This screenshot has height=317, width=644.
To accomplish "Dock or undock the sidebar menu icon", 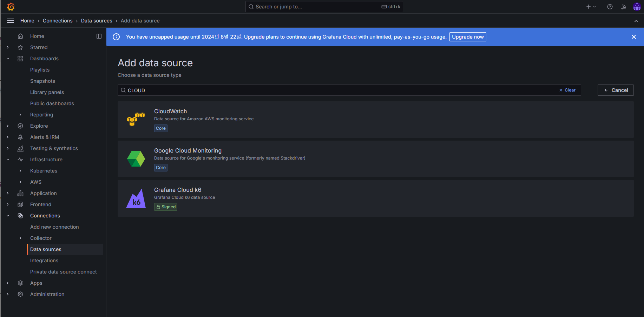I will (x=99, y=36).
